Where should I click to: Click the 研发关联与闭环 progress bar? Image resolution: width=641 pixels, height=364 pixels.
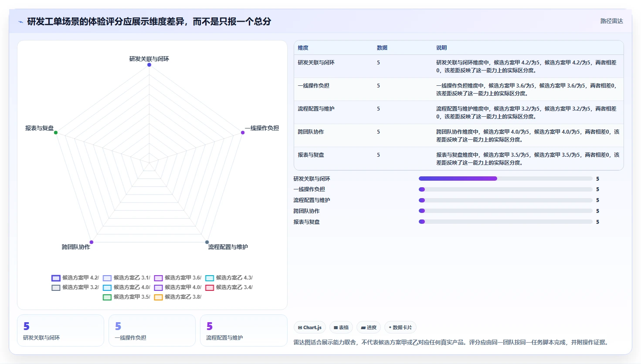[505, 179]
